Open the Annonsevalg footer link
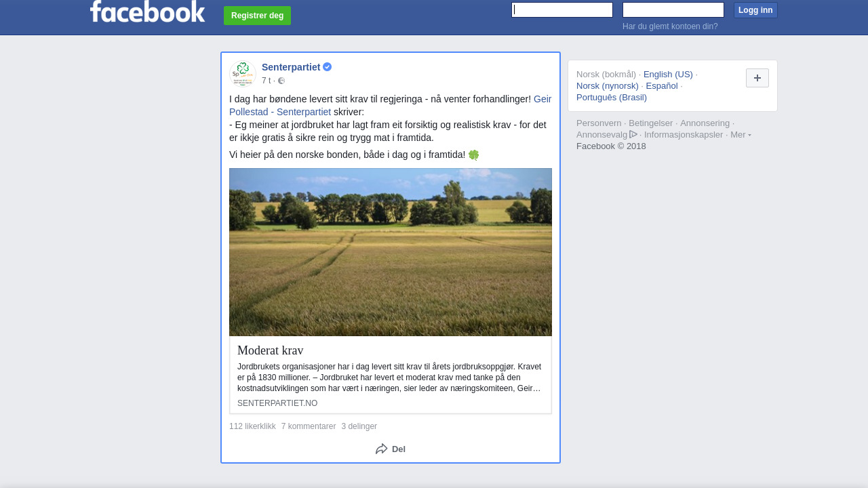Viewport: 868px width, 488px height. pyautogui.click(x=602, y=134)
